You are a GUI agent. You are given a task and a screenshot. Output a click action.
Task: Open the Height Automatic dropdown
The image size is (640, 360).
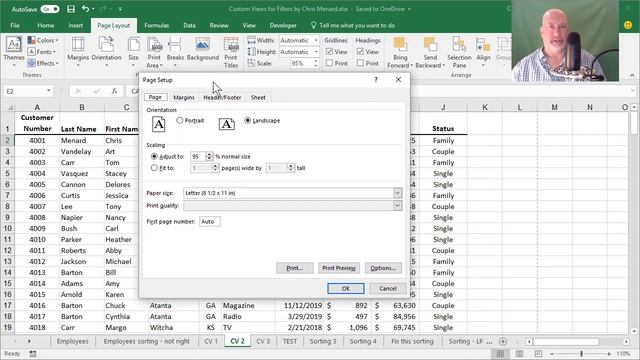click(316, 52)
